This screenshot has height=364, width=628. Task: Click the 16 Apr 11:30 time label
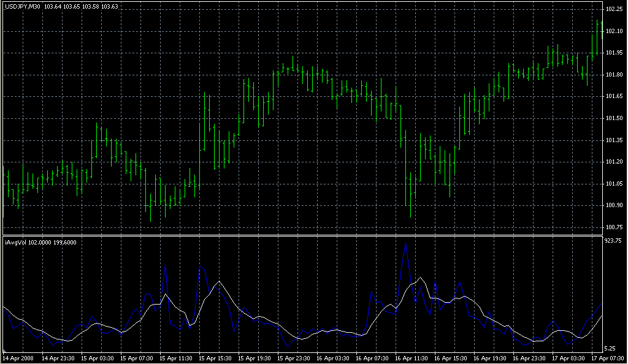point(412,358)
